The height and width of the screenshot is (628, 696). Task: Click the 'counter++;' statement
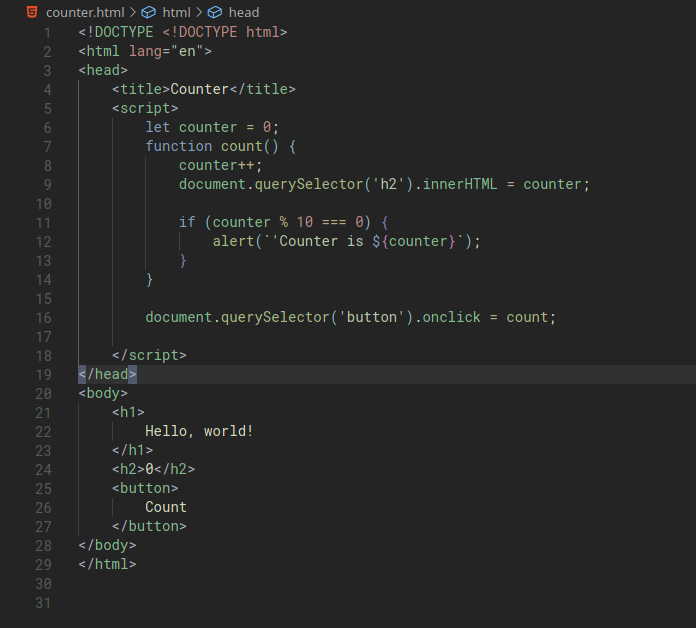[x=221, y=166]
